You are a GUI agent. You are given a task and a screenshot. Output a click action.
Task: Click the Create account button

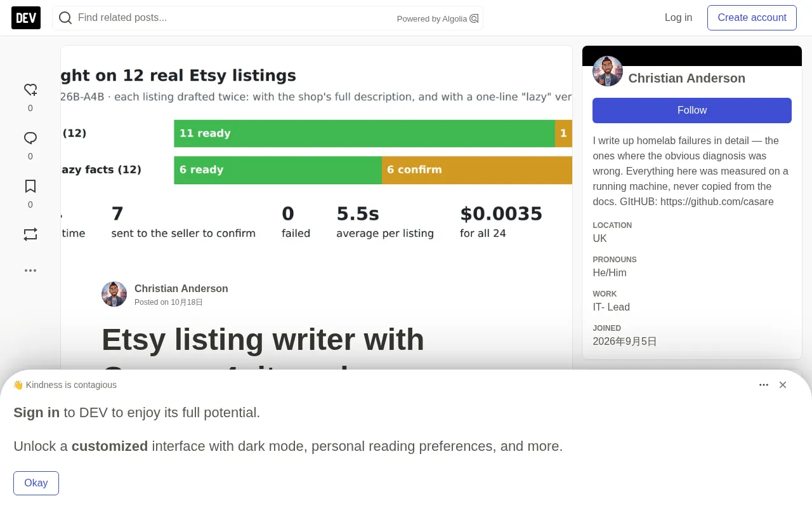point(752,18)
